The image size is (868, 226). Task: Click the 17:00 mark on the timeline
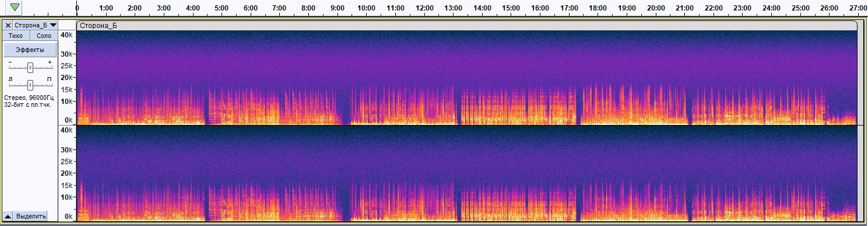[x=568, y=8]
